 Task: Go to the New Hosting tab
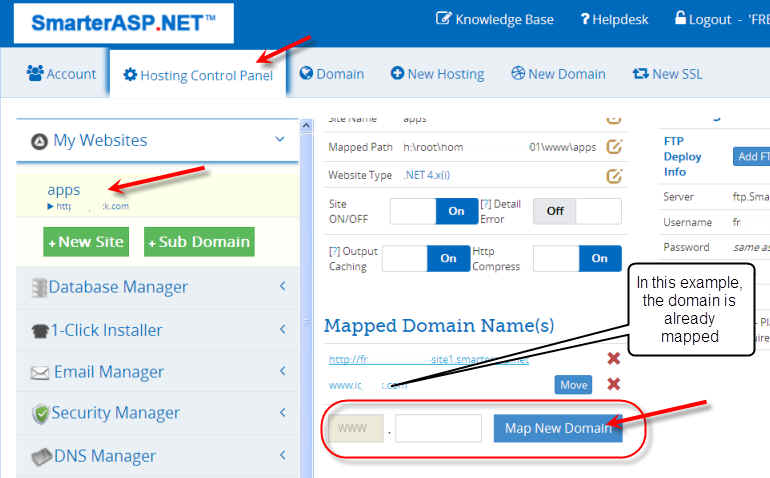coord(437,74)
